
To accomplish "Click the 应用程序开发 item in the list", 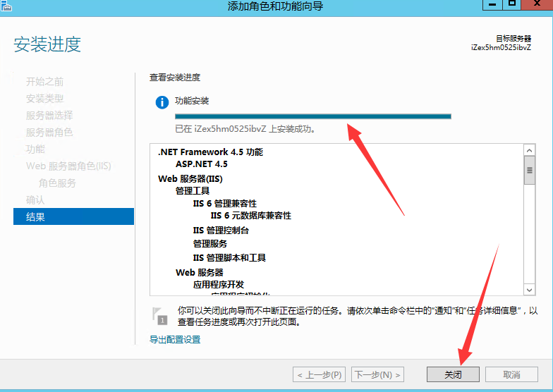I will 219,285.
